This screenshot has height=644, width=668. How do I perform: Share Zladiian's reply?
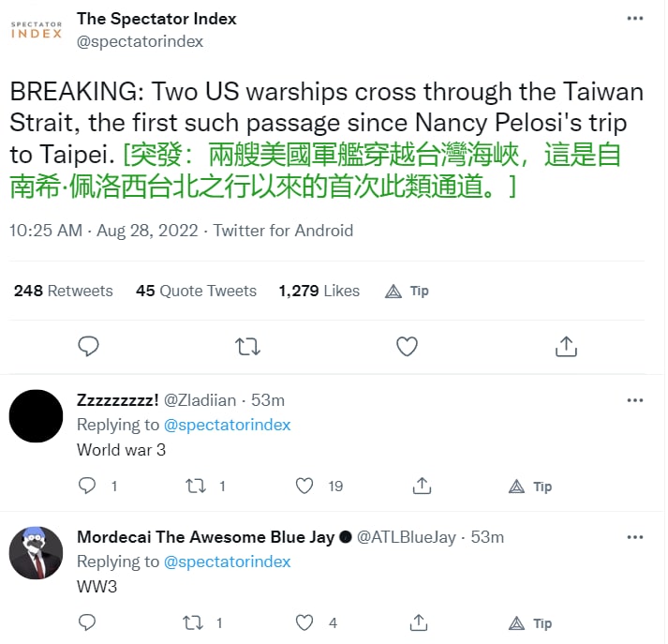pos(422,486)
